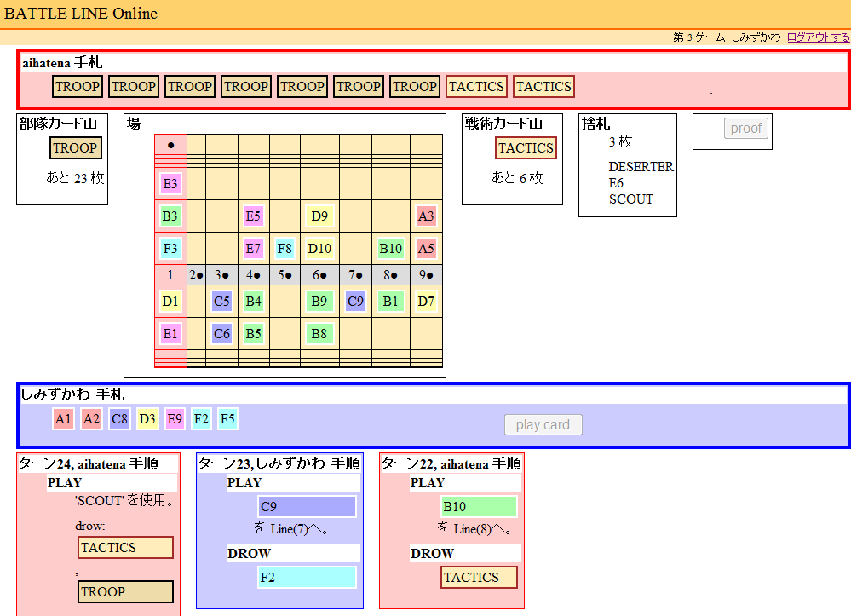851x616 pixels.
Task: Choose battle line flag 8
Action: coord(391,275)
